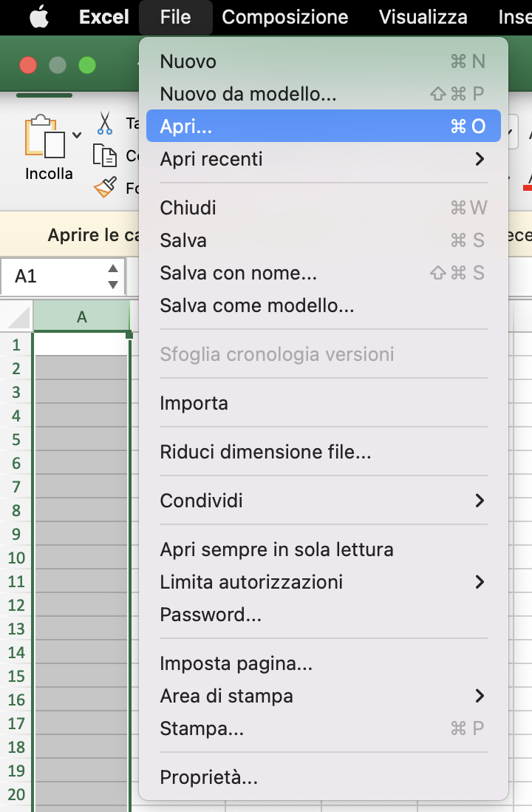Click the scissors cut icon

pos(104,124)
